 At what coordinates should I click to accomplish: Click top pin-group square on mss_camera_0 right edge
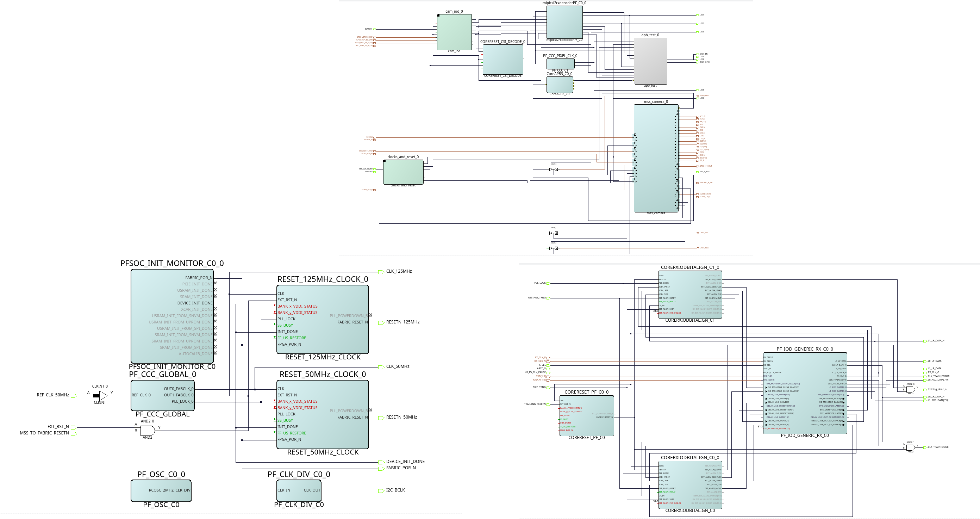pos(677,111)
